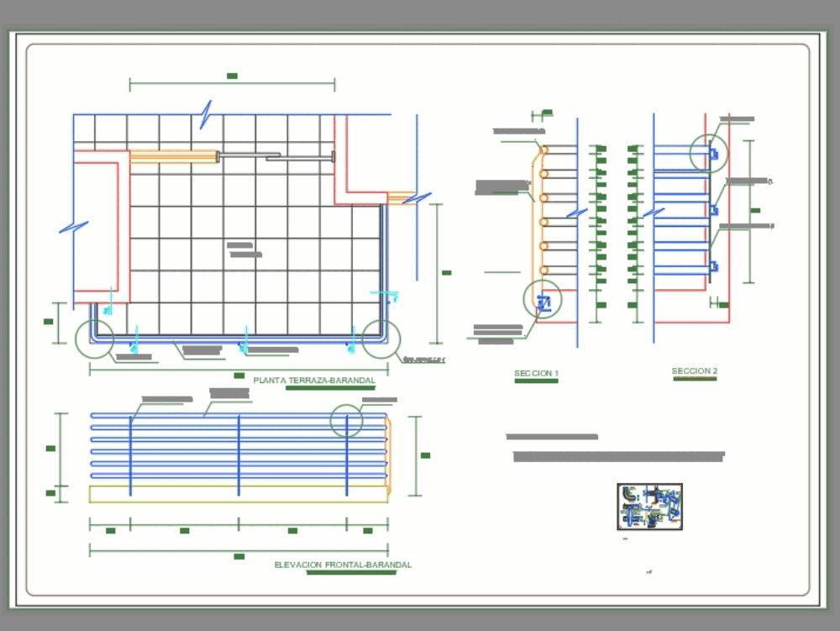The height and width of the screenshot is (631, 840).
Task: Select the PLANTA TERRAZA-BARANDAL title label
Action: click(x=314, y=381)
